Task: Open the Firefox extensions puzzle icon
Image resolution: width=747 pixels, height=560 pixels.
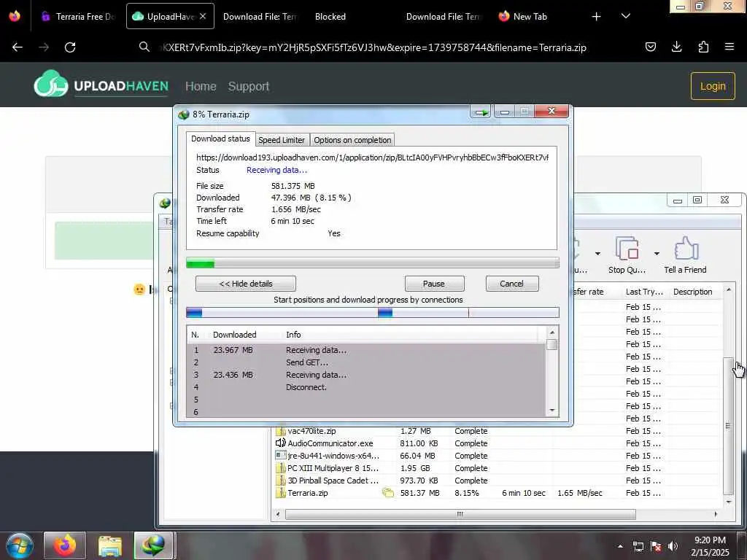Action: (x=703, y=47)
